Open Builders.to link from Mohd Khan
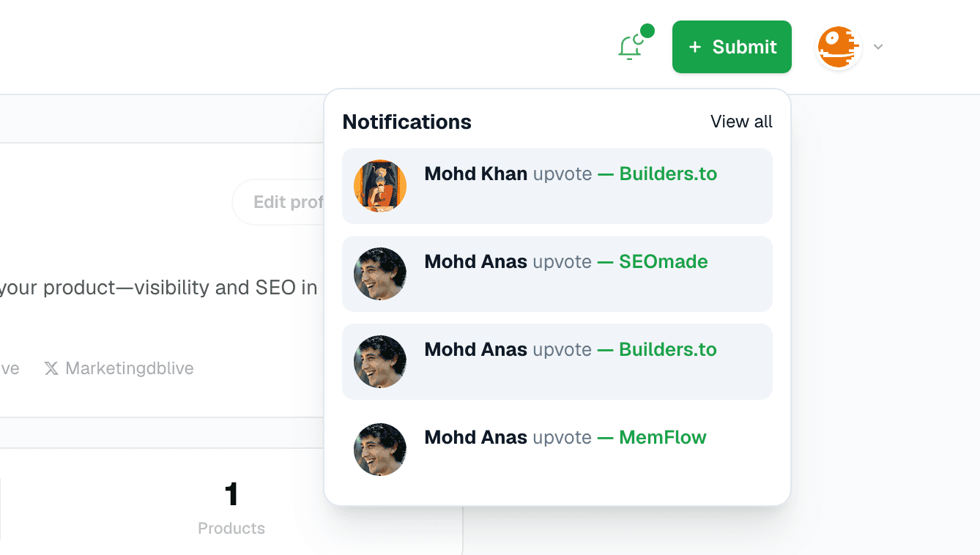This screenshot has height=555, width=980. pos(668,174)
